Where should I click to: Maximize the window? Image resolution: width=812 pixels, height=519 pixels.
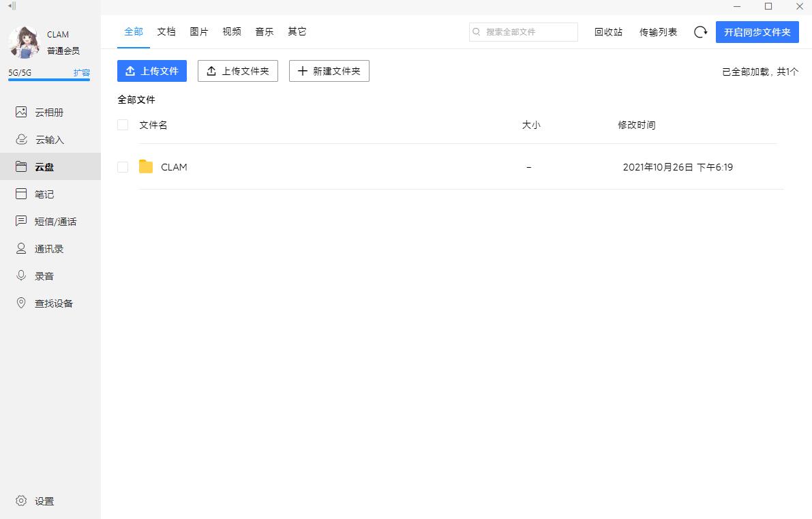[x=768, y=7]
